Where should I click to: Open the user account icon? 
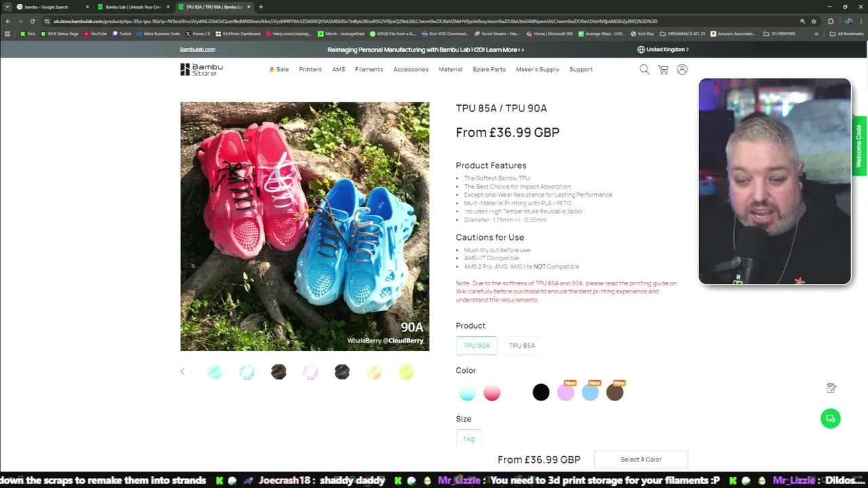(682, 69)
